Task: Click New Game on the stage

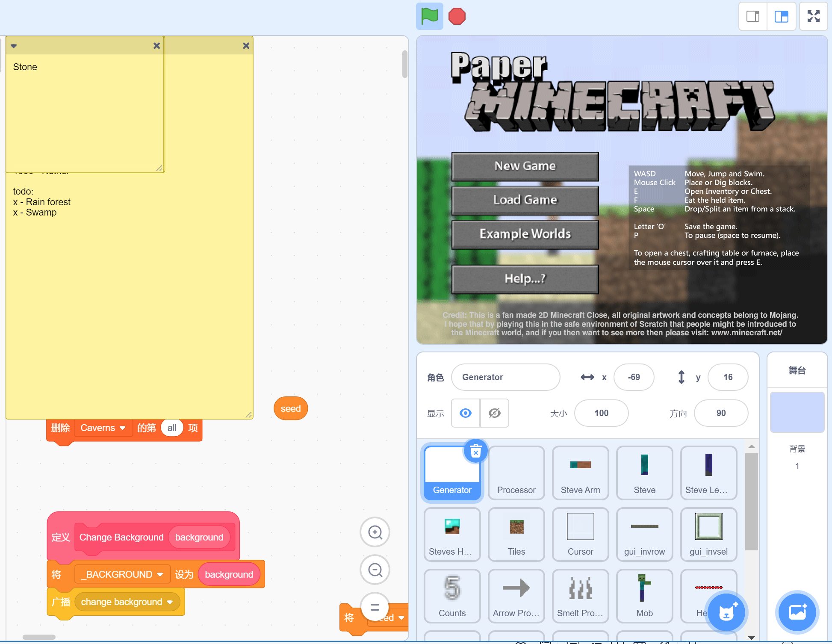Action: (x=525, y=166)
